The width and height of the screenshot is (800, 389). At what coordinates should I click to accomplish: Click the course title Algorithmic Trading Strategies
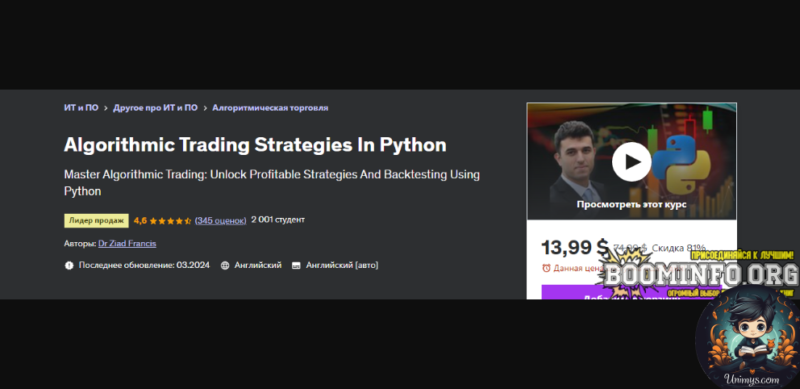[255, 145]
